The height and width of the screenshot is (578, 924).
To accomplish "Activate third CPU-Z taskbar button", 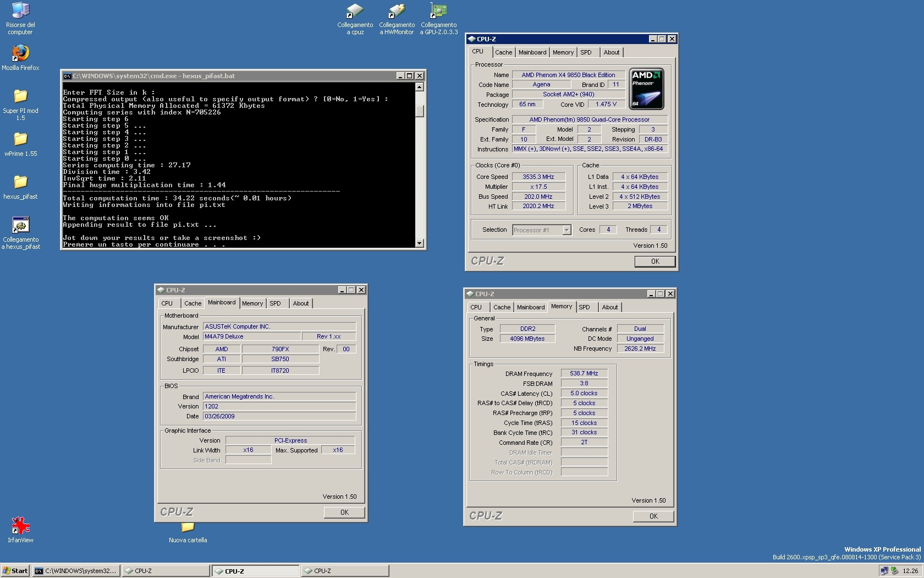I will [x=345, y=571].
